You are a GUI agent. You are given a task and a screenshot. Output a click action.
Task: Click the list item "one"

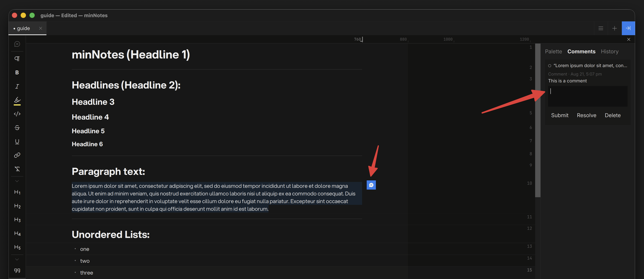click(84, 249)
